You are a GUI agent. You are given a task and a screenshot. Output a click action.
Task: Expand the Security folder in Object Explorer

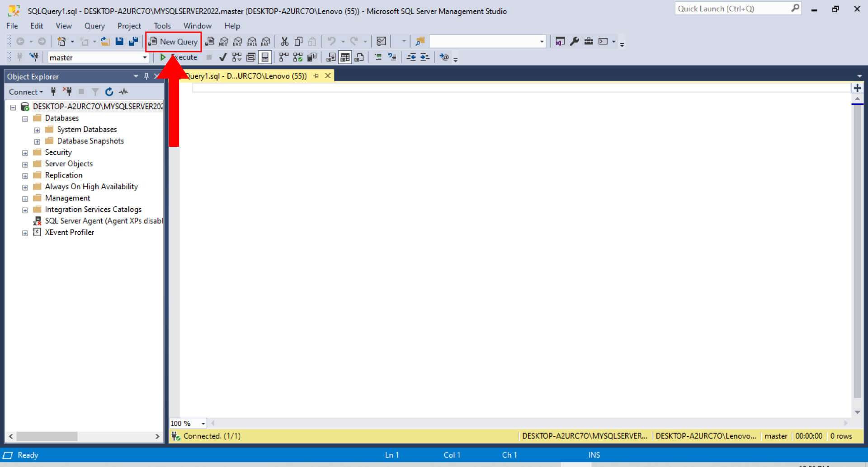pyautogui.click(x=25, y=152)
